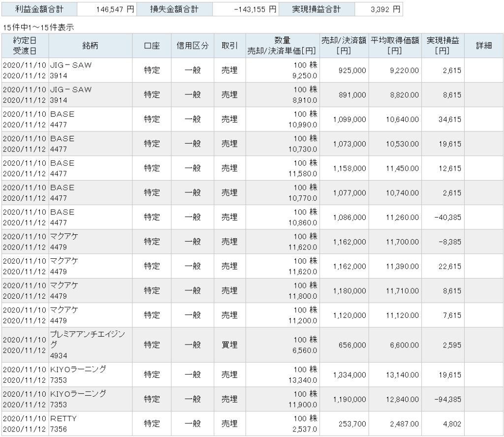504x437 pixels.
Task: Click the 信用区分 column header
Action: coord(192,46)
